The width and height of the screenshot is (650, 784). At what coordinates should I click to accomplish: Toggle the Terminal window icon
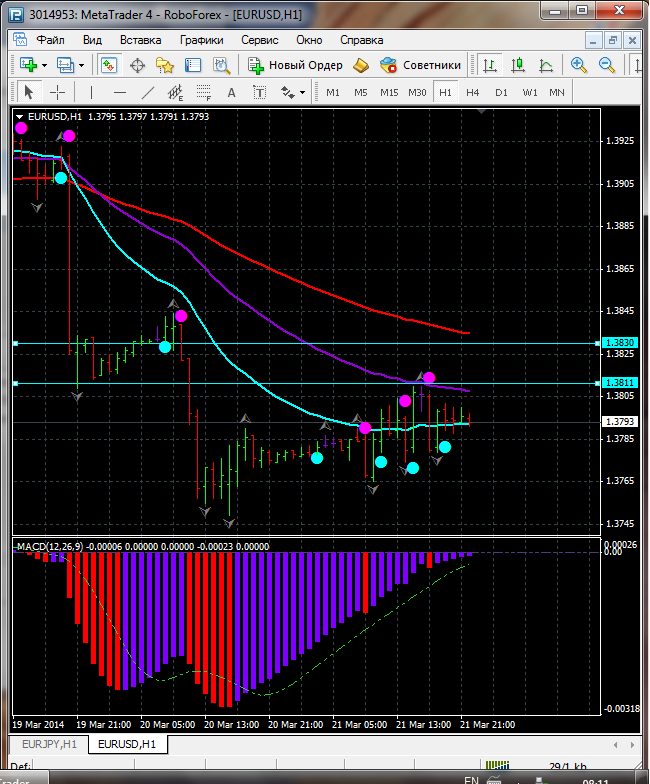point(193,65)
